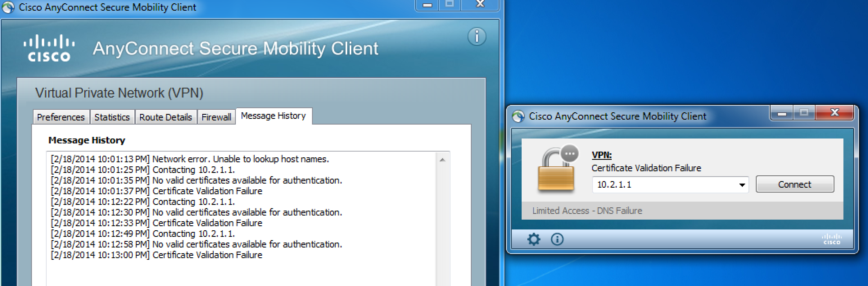The height and width of the screenshot is (286, 868).
Task: Click the 10:12:30 PM 'No valid certificates' entry
Action: [x=197, y=212]
